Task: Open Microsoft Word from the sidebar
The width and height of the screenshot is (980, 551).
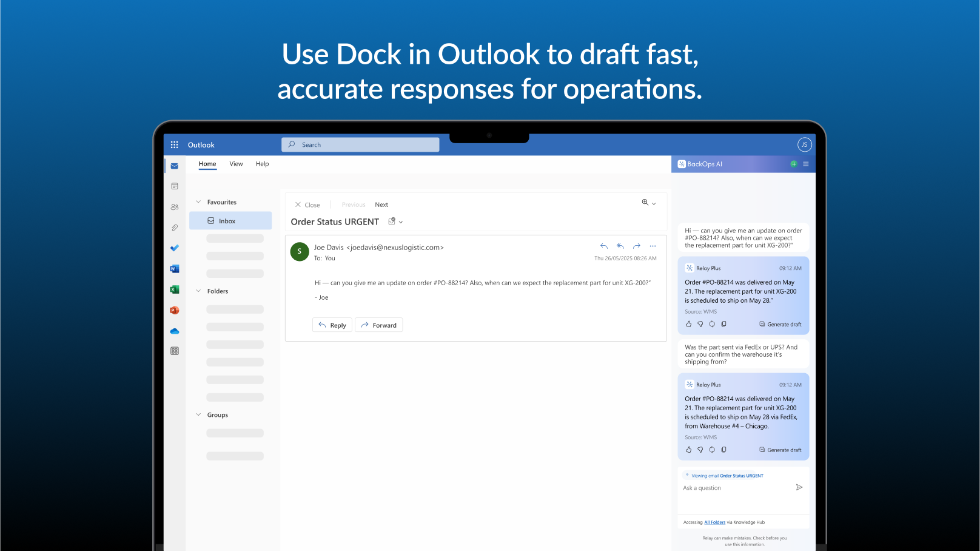Action: click(x=175, y=268)
